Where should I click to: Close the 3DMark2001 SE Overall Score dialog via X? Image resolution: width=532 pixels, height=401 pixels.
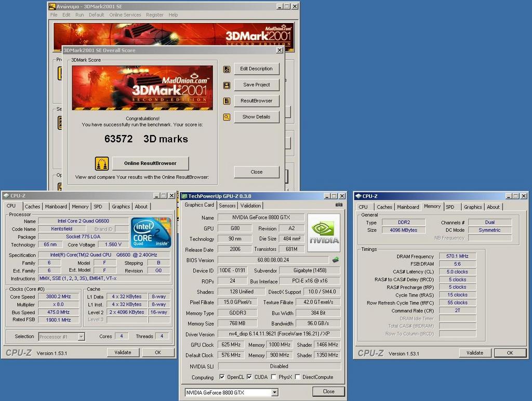point(280,50)
